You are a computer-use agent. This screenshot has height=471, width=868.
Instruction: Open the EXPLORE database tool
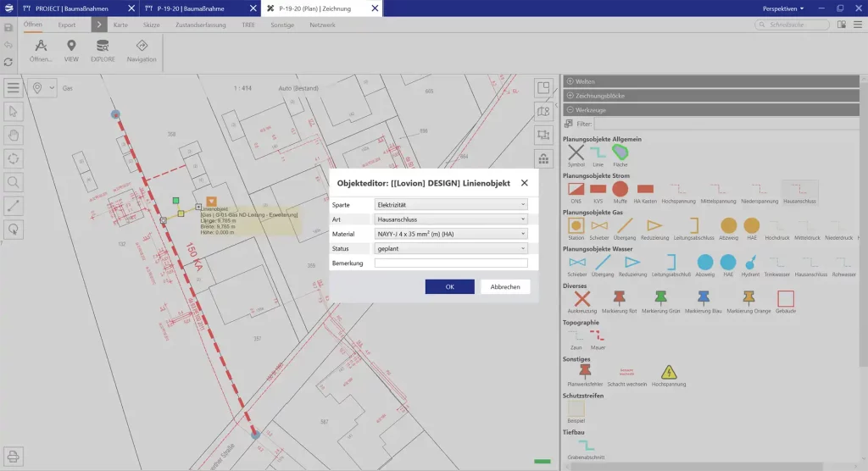point(103,47)
